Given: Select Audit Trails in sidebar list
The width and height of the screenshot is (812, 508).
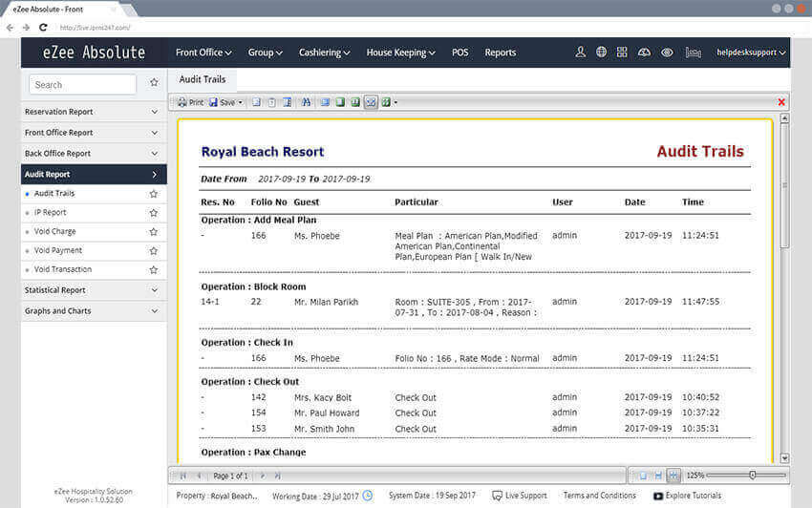Looking at the screenshot, I should coord(54,193).
